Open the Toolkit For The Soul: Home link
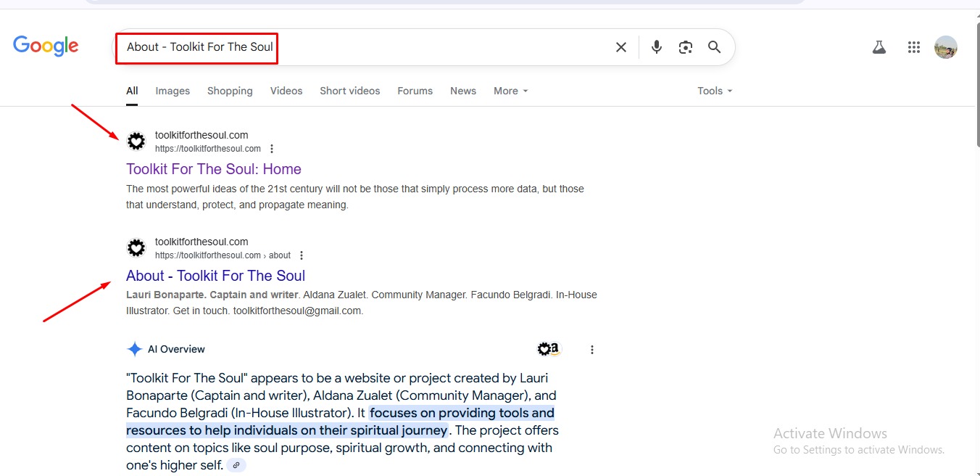Image resolution: width=980 pixels, height=476 pixels. point(214,169)
